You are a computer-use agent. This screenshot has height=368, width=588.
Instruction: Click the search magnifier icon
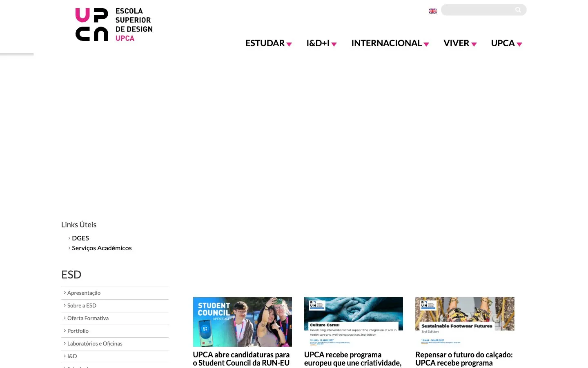518,10
